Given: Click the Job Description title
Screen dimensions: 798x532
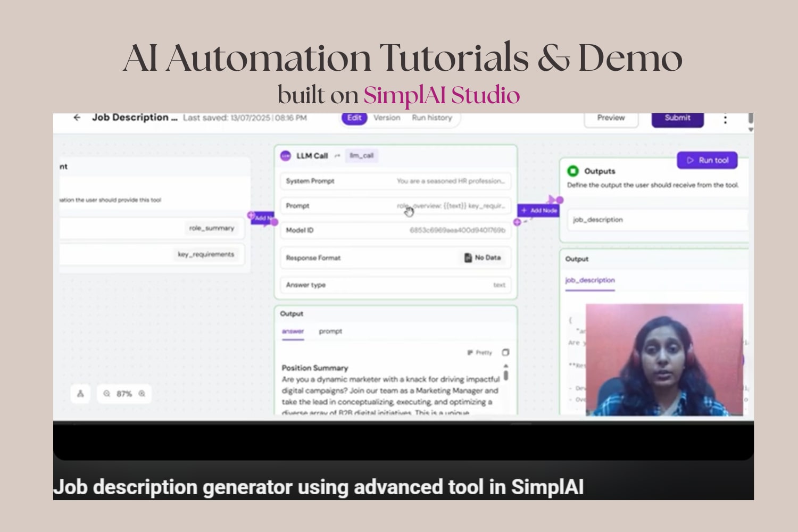Looking at the screenshot, I should 135,117.
